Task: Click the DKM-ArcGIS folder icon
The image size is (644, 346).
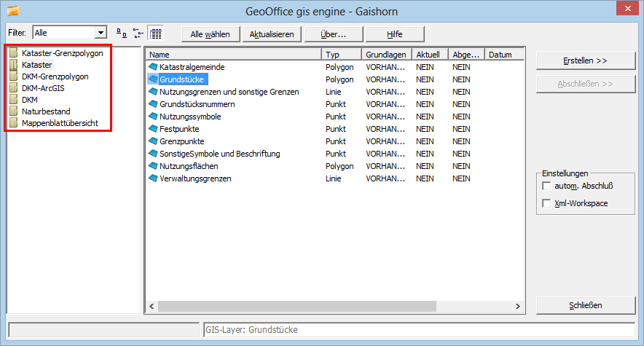Action: pyautogui.click(x=14, y=88)
